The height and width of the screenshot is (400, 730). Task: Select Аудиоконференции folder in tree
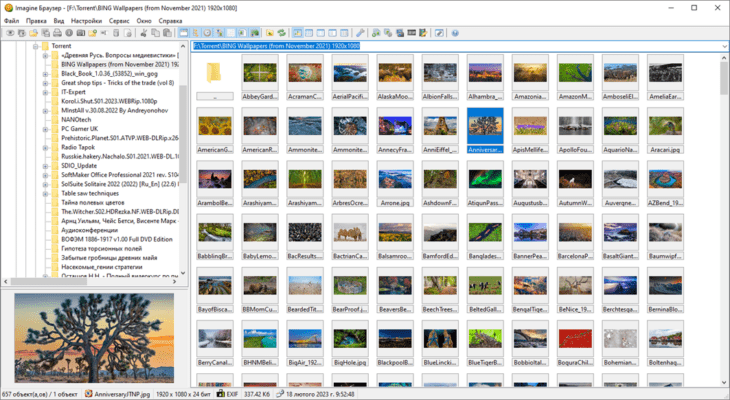click(89, 230)
